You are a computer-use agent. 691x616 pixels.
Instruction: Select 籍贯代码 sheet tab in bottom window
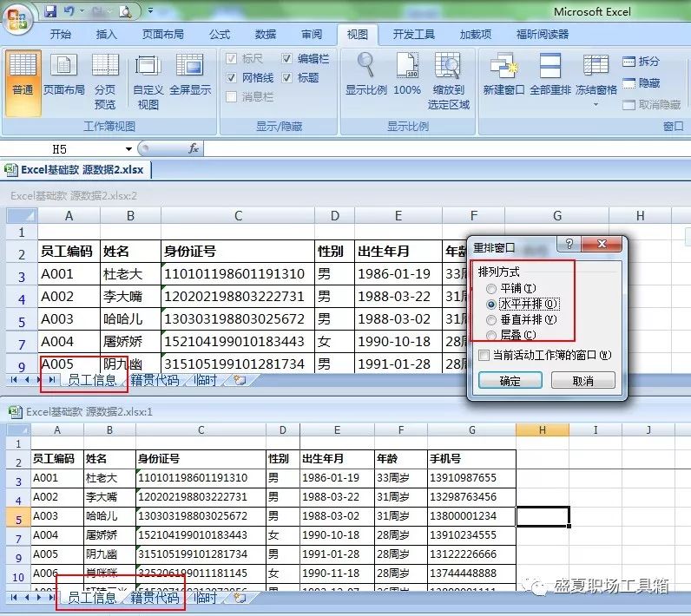[155, 598]
